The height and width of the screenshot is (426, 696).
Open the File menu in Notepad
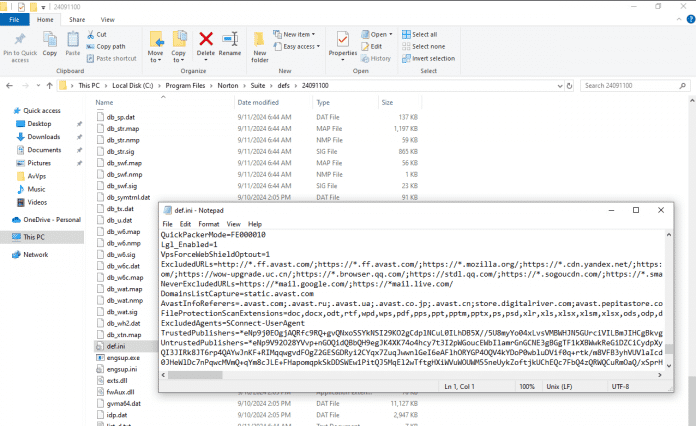[168, 224]
